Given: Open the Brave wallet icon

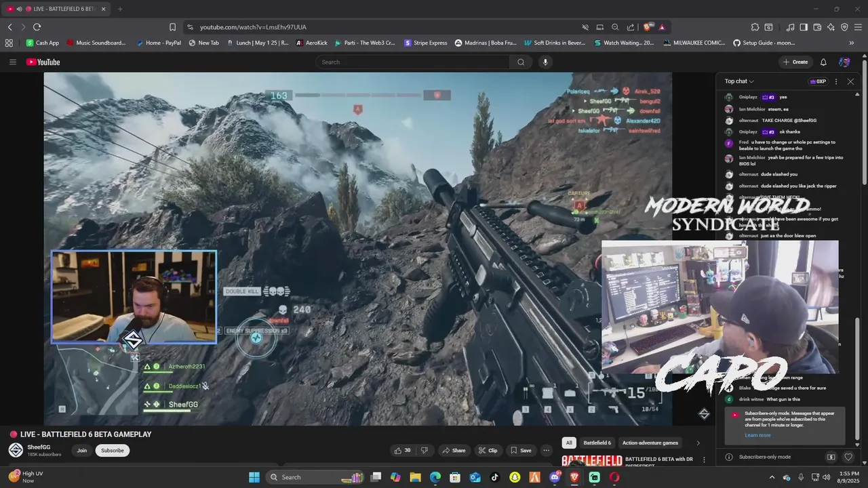Looking at the screenshot, I should [x=817, y=27].
